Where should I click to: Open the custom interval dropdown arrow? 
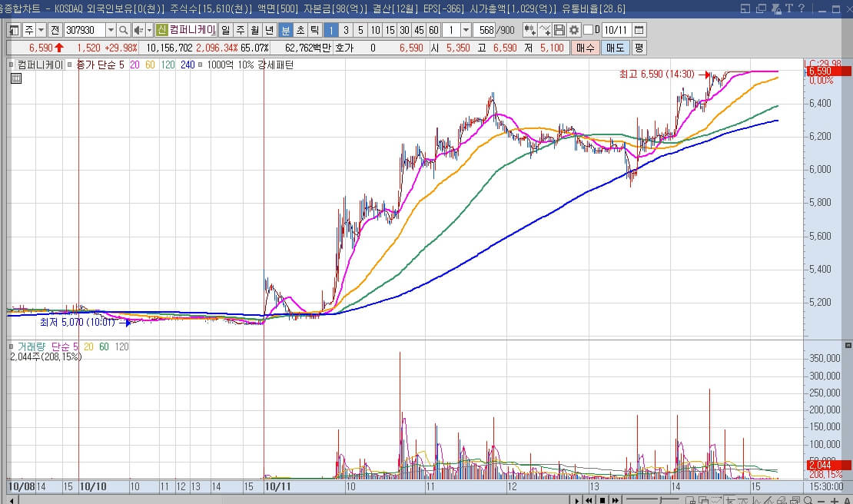(466, 30)
